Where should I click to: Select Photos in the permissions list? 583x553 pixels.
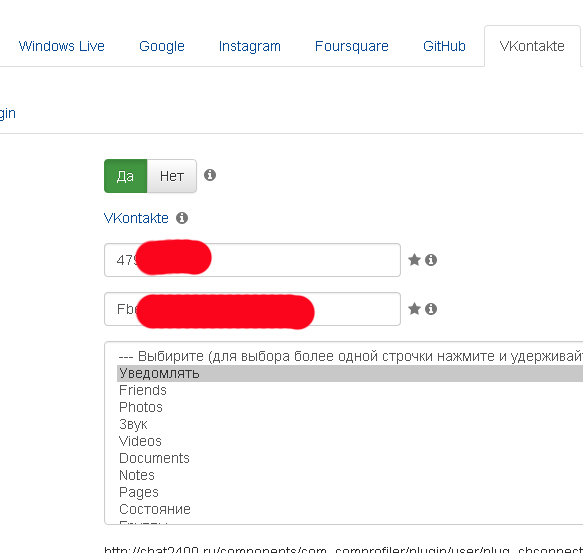pyautogui.click(x=350, y=407)
